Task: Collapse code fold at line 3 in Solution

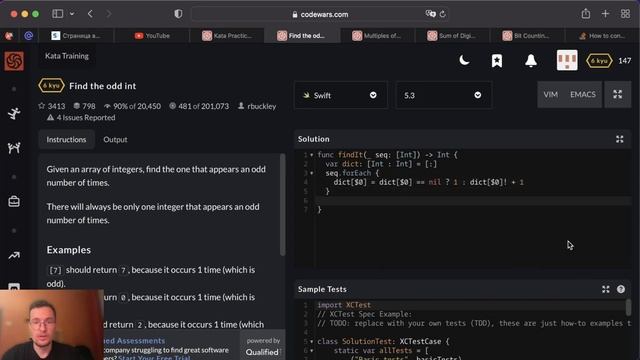Action: (x=312, y=173)
